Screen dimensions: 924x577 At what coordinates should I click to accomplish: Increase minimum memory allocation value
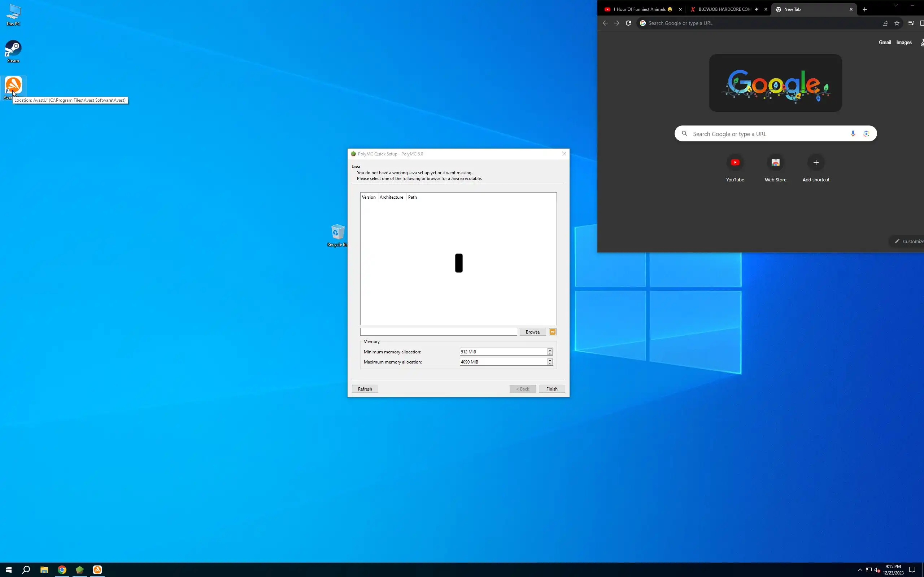coord(550,350)
